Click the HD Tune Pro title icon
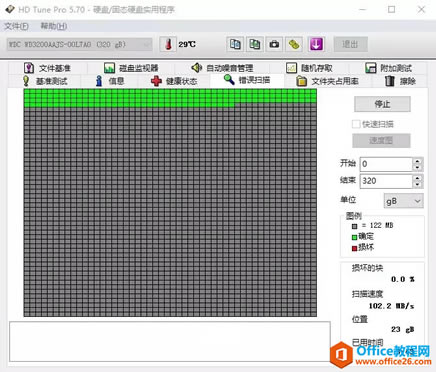Viewport: 436px width, 372px height. [10, 9]
